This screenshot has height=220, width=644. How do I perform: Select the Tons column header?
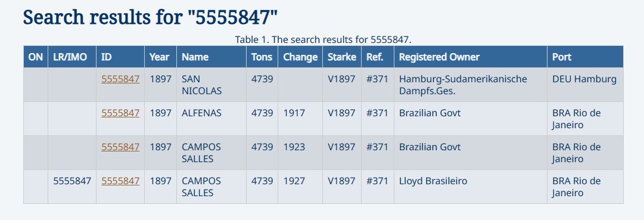(x=262, y=57)
